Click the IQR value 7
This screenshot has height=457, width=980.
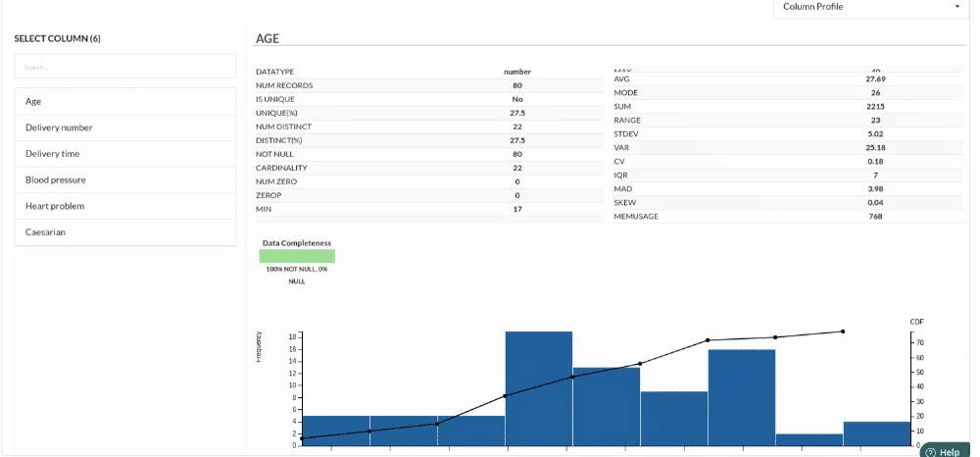click(875, 175)
